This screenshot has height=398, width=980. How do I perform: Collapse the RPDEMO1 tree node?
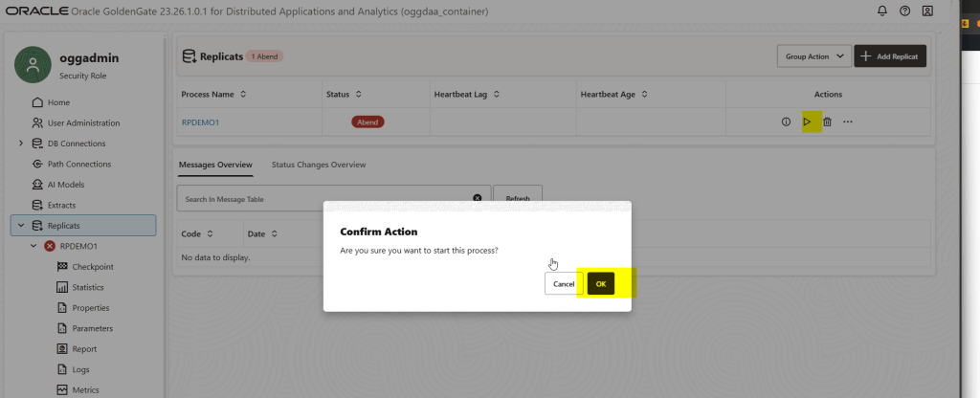pos(33,246)
